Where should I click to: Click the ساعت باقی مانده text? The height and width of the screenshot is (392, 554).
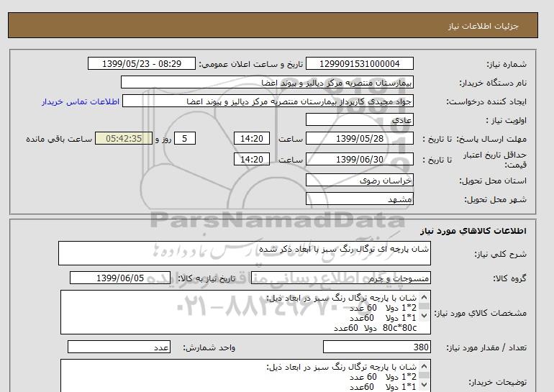(x=59, y=139)
